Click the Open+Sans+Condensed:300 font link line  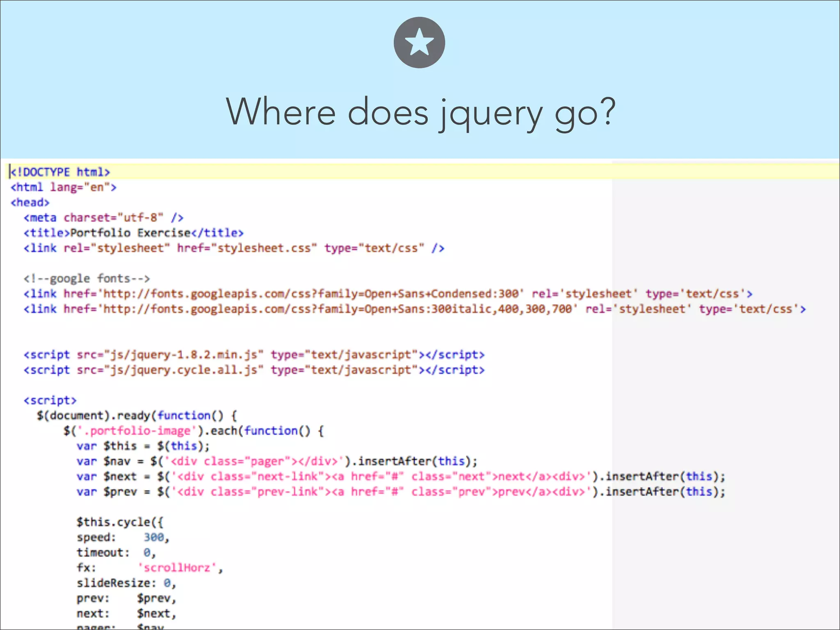point(388,294)
